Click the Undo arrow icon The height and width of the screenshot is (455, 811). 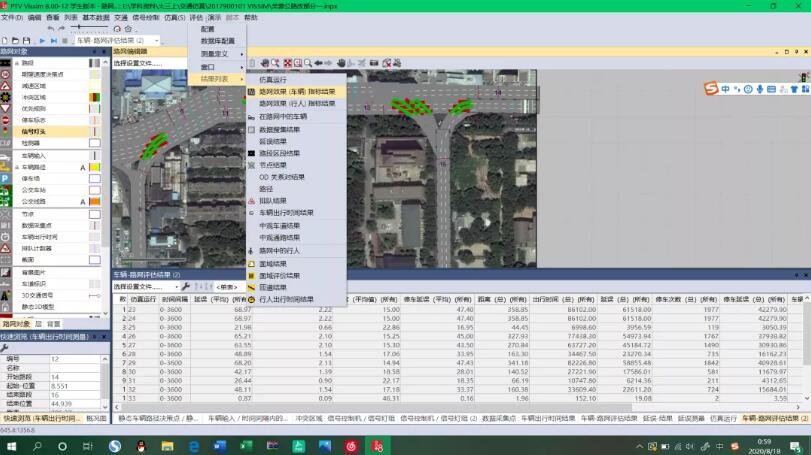tap(51, 28)
